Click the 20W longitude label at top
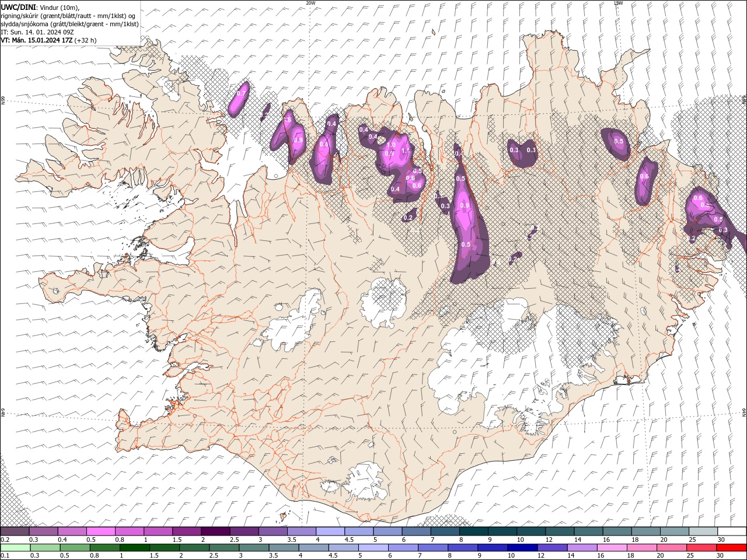Image resolution: width=747 pixels, height=560 pixels. pyautogui.click(x=310, y=3)
